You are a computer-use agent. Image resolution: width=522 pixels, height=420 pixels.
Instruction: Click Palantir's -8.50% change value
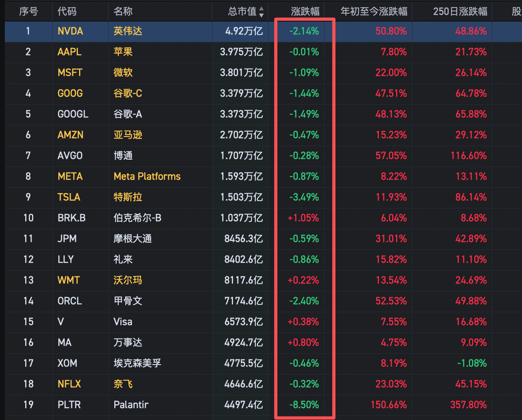(x=304, y=405)
